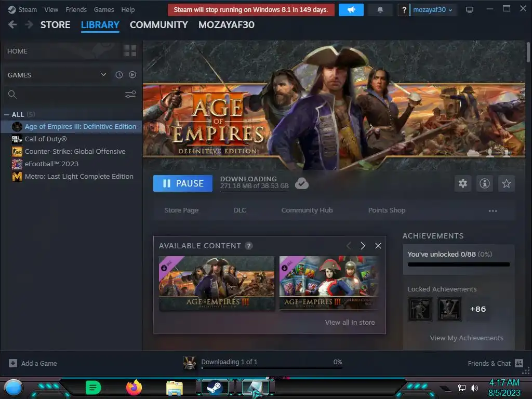Click the Steam logo icon in menu bar
The width and height of the screenshot is (532, 399).
(x=12, y=9)
